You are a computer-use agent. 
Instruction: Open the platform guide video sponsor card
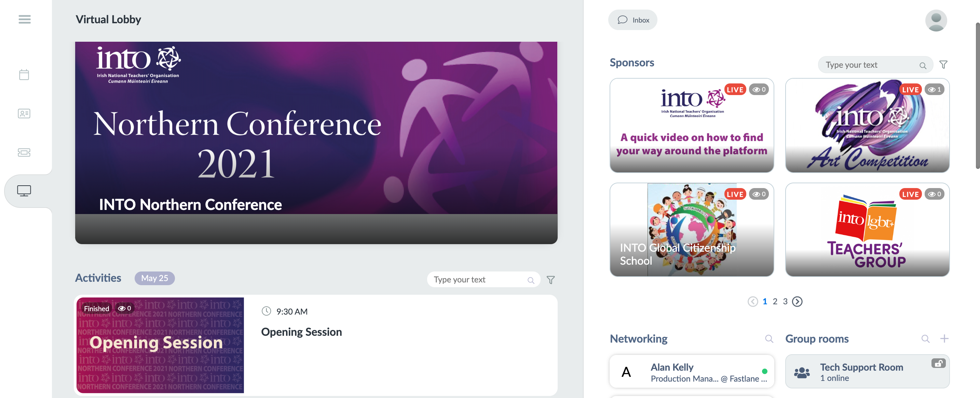692,125
